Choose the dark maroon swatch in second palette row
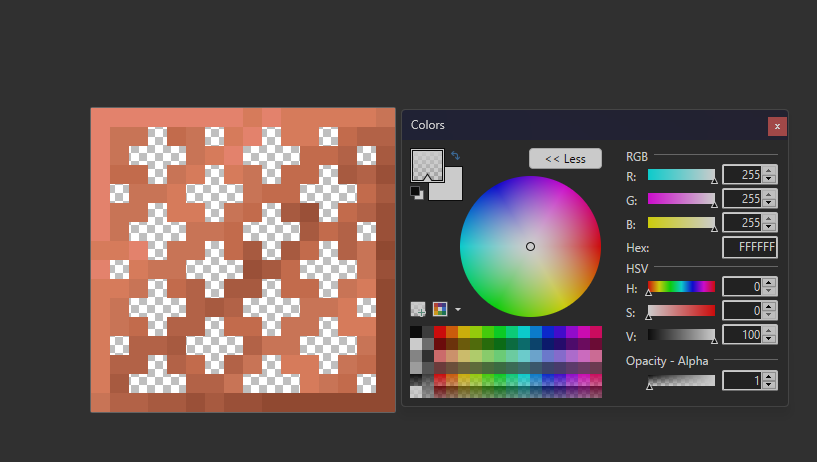 coord(440,344)
